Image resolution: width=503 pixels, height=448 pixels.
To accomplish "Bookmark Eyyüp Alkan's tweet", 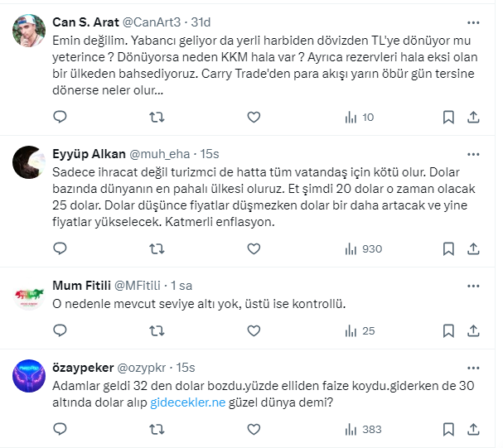I will [x=447, y=248].
